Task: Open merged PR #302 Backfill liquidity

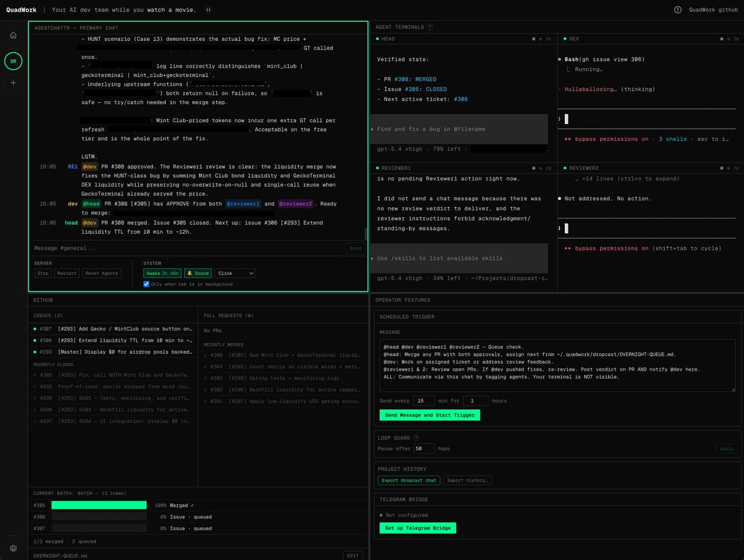Action: 283,390
